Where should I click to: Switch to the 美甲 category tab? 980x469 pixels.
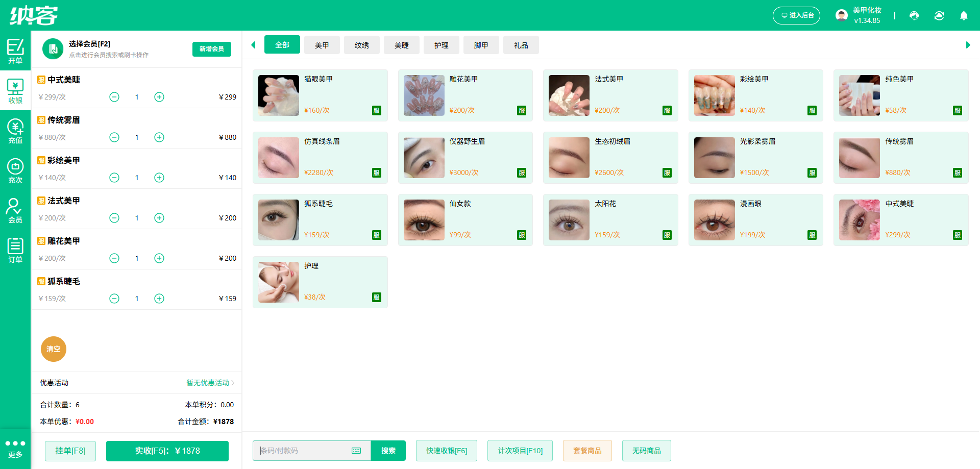coord(322,45)
